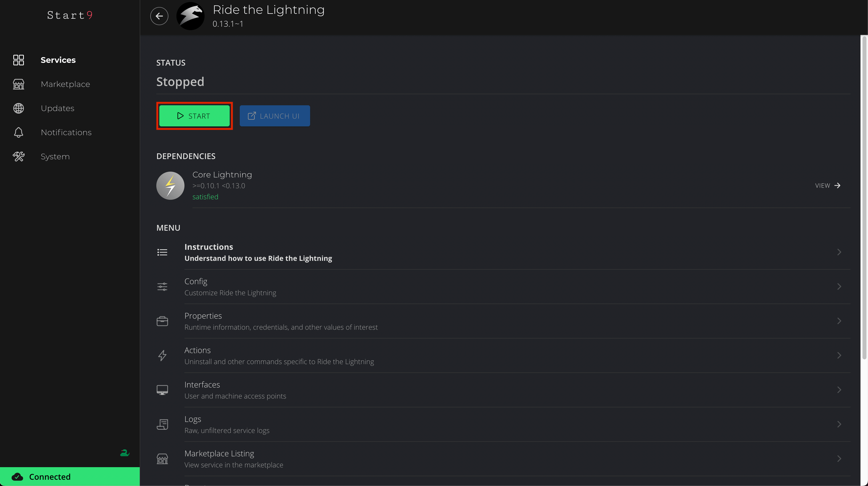
Task: Click the Marketplace storefront icon in sidebar
Action: click(19, 84)
